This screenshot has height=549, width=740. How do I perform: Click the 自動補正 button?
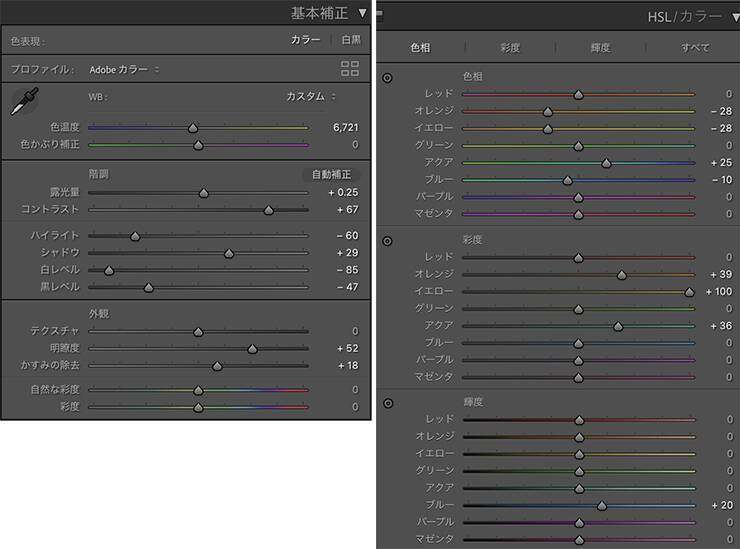[331, 174]
